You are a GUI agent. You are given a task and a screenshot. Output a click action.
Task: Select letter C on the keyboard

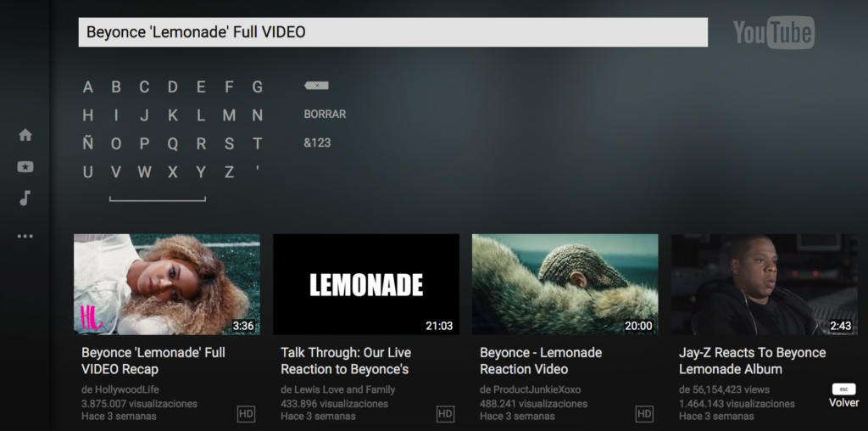point(144,87)
